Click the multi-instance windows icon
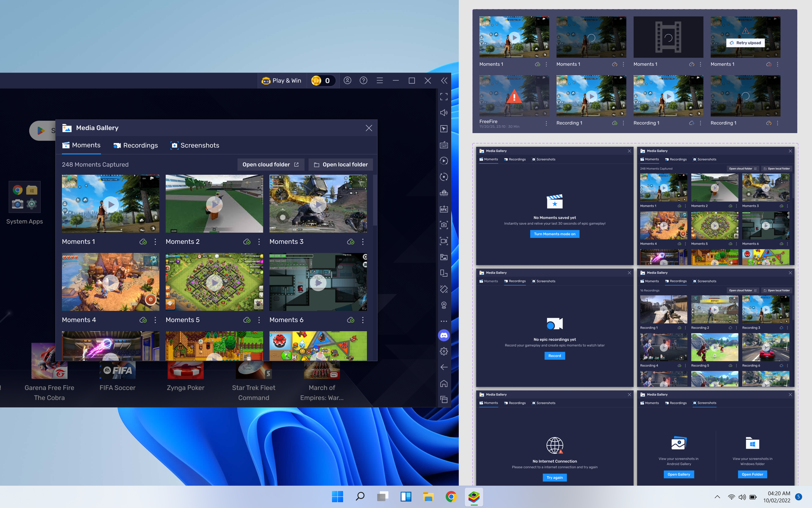Image resolution: width=812 pixels, height=508 pixels. coord(444,273)
